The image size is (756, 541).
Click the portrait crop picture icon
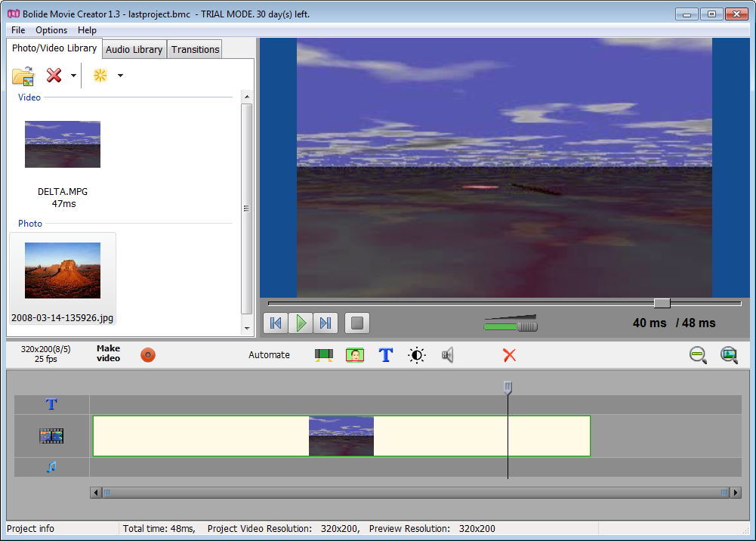point(355,355)
